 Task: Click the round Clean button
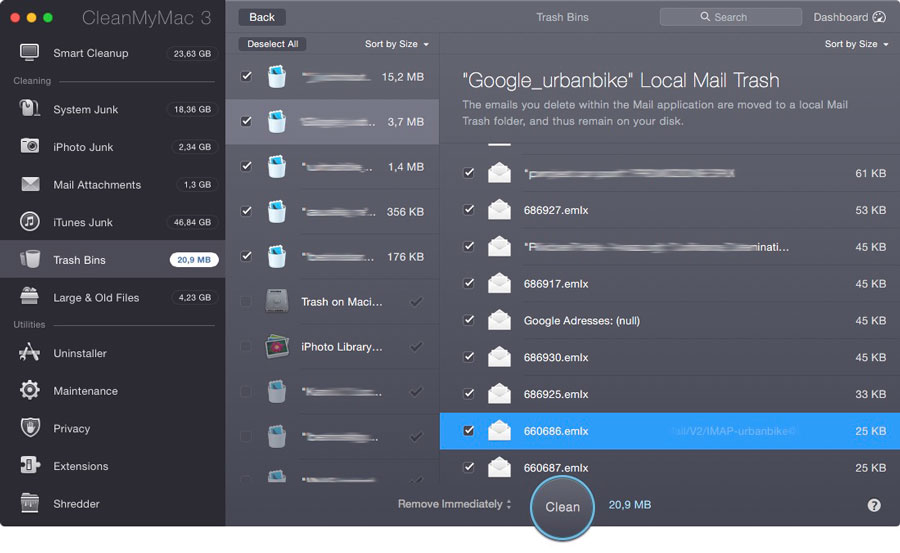[562, 507]
